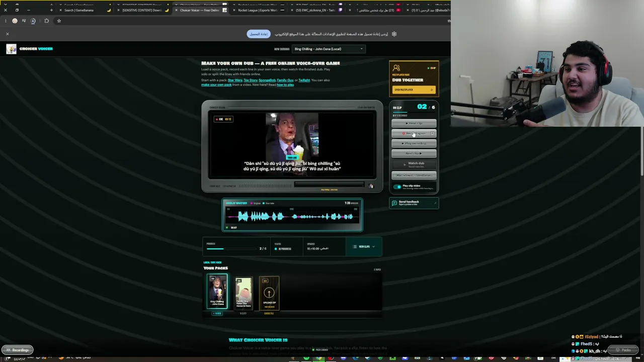
Task: Switch to EWC_stcArena_EN Twitch tab
Action: [x=316, y=10]
